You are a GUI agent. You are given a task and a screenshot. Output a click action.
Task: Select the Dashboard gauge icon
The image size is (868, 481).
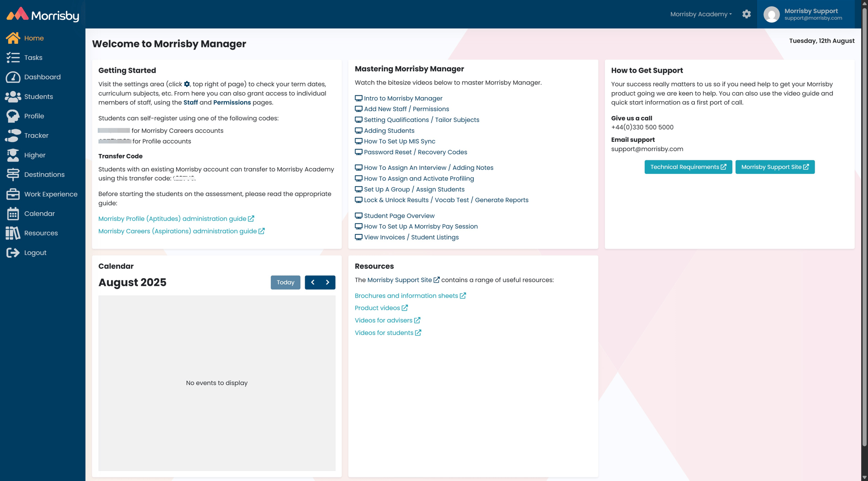(13, 77)
